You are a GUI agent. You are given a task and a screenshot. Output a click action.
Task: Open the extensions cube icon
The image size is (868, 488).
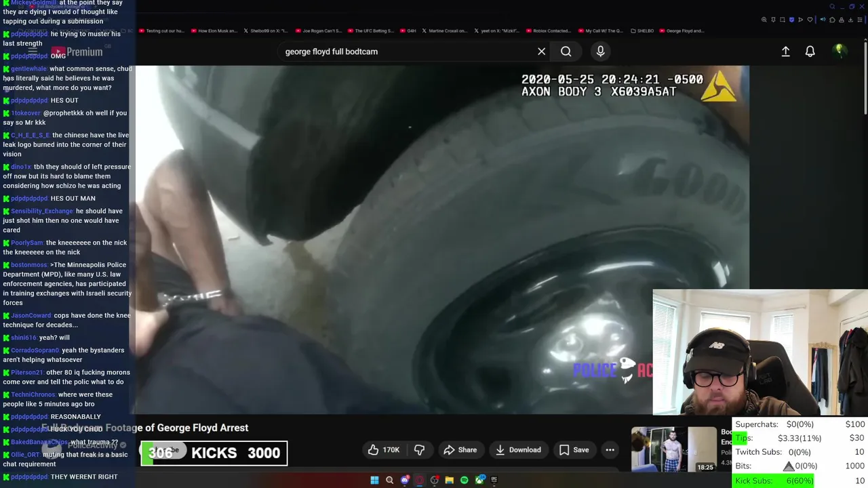[832, 20]
